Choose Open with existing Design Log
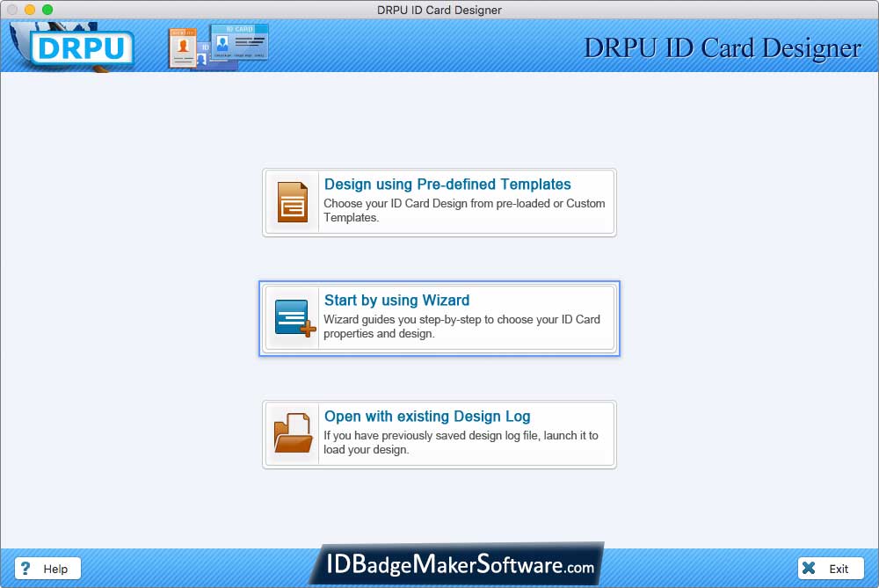The height and width of the screenshot is (588, 879). pos(439,434)
